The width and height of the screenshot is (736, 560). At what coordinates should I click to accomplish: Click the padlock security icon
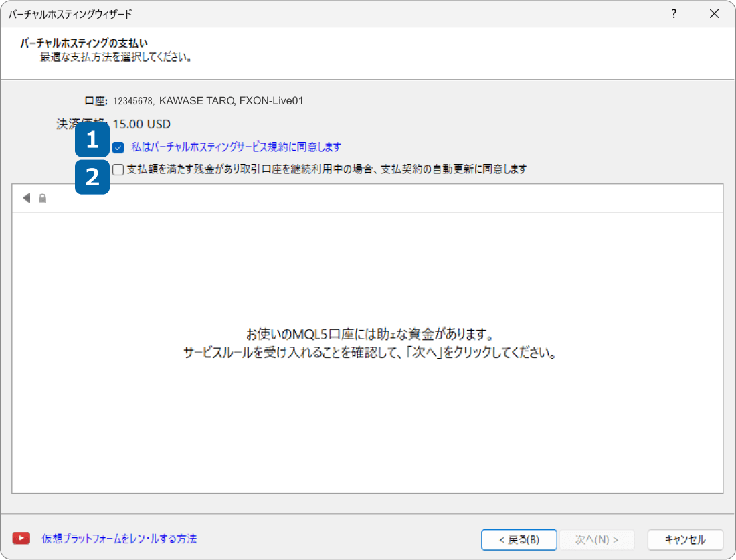tap(42, 198)
